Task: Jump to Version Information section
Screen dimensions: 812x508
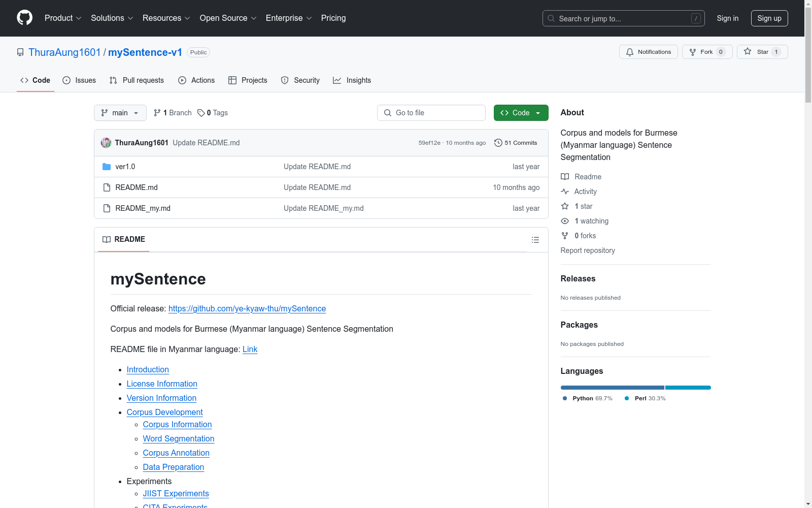Action: click(161, 398)
